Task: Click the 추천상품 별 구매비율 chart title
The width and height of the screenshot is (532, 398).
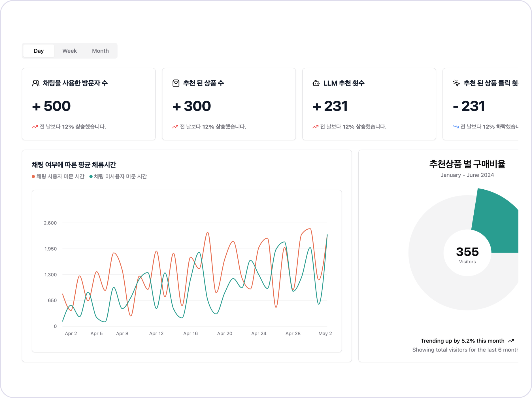Action: pos(467,164)
